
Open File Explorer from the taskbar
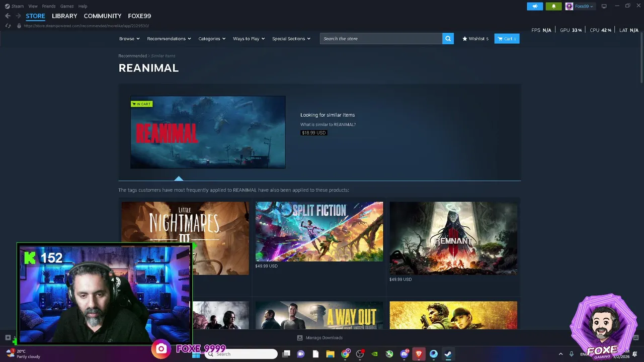click(x=330, y=354)
